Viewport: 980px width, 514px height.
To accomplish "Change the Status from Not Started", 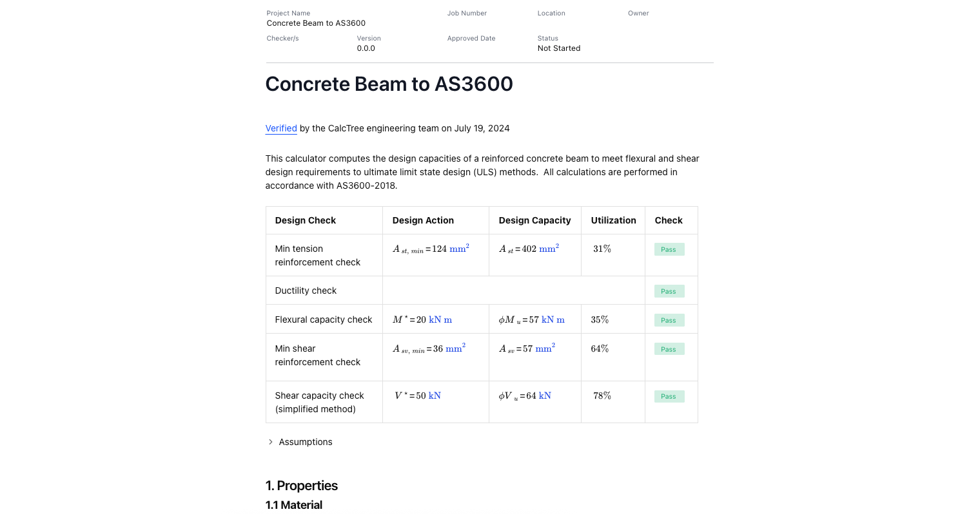I will point(558,48).
